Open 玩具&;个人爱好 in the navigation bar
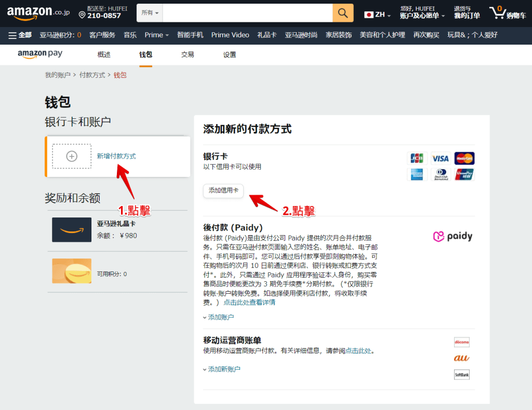The image size is (532, 410). tap(472, 35)
